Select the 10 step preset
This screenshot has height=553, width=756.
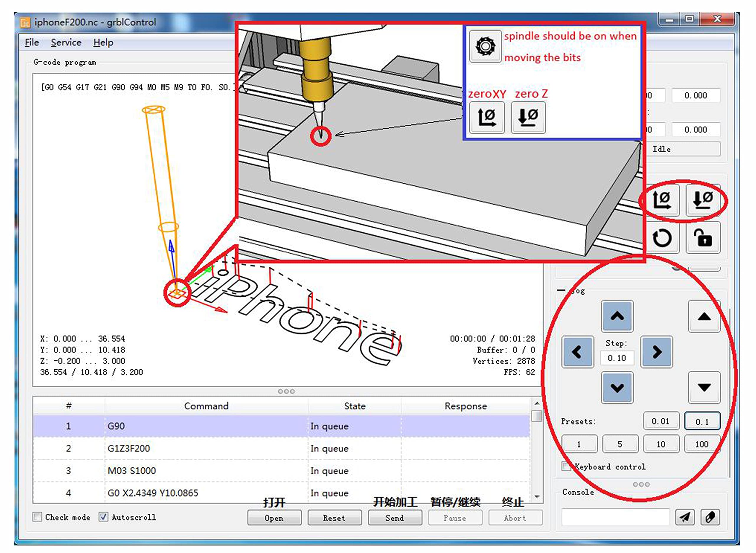661,444
